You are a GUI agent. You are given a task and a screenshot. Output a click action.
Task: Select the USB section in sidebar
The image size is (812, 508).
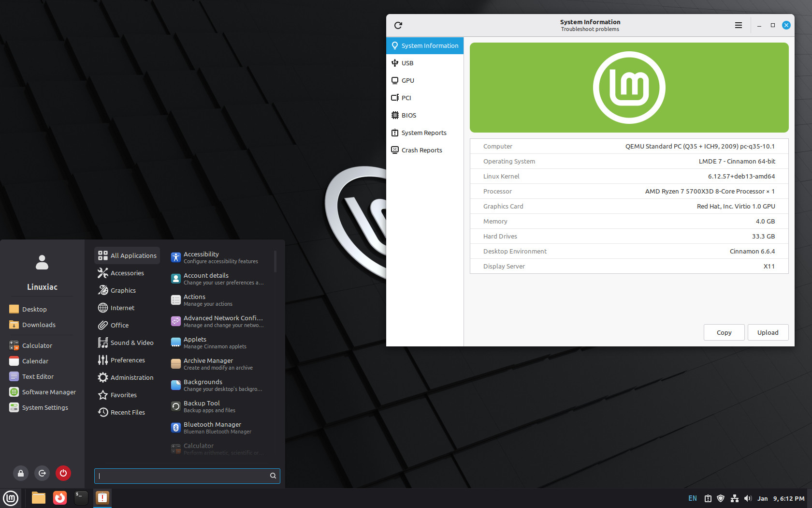click(407, 63)
